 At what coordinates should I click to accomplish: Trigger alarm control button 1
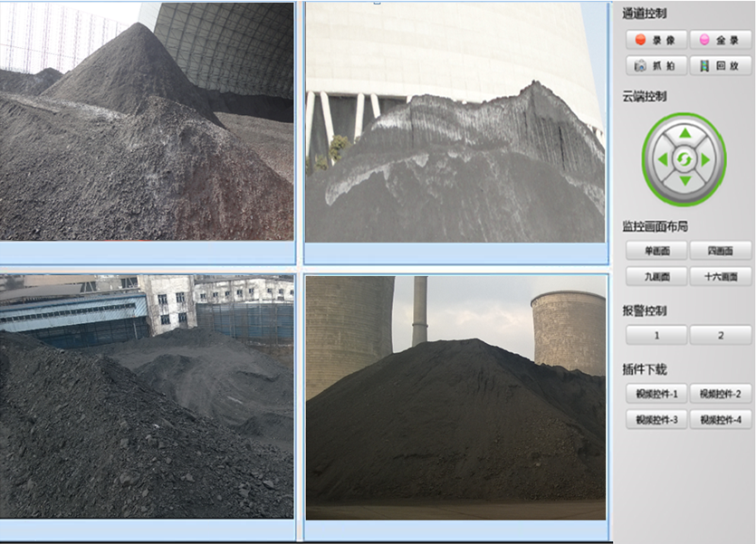tap(656, 336)
